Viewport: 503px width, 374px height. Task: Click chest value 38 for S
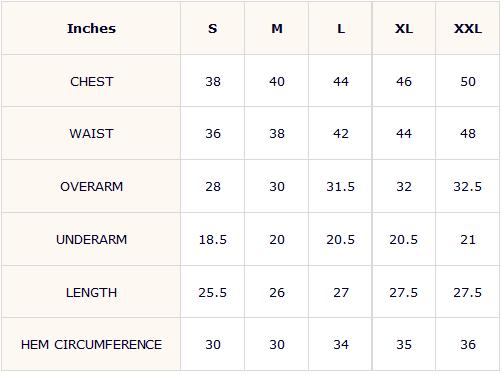(213, 82)
